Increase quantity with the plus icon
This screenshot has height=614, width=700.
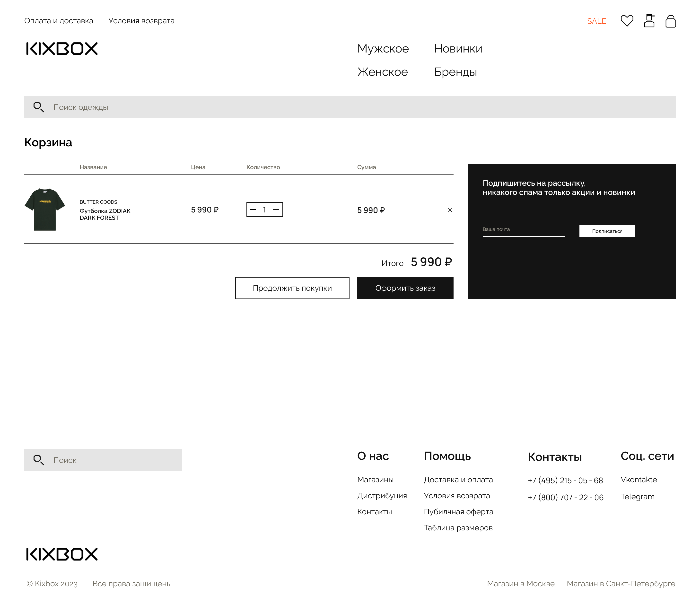pos(276,210)
